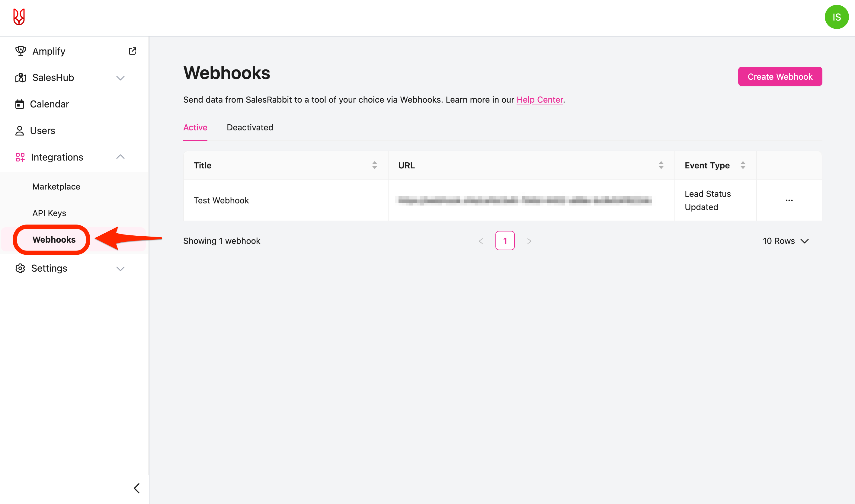Click the SalesHub map icon

[x=21, y=78]
